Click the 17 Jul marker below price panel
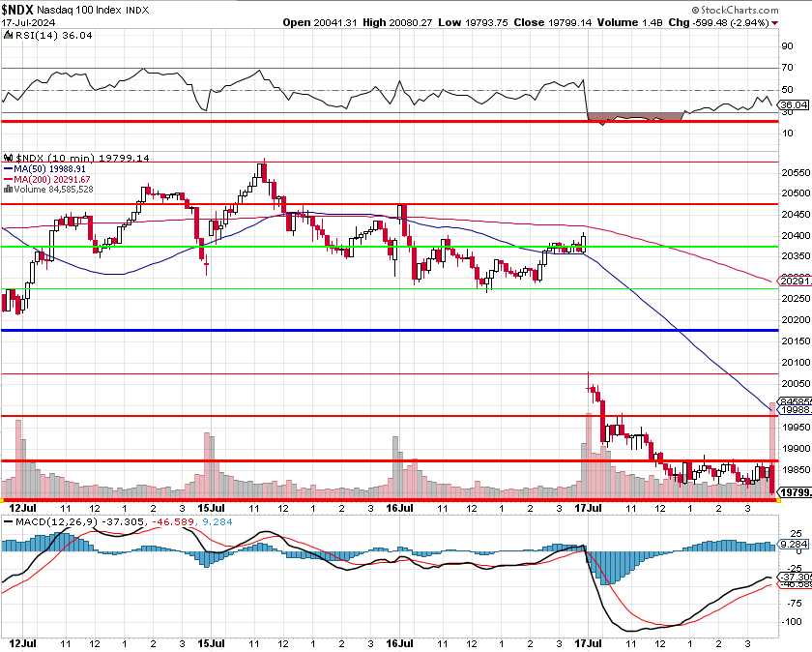 point(587,507)
